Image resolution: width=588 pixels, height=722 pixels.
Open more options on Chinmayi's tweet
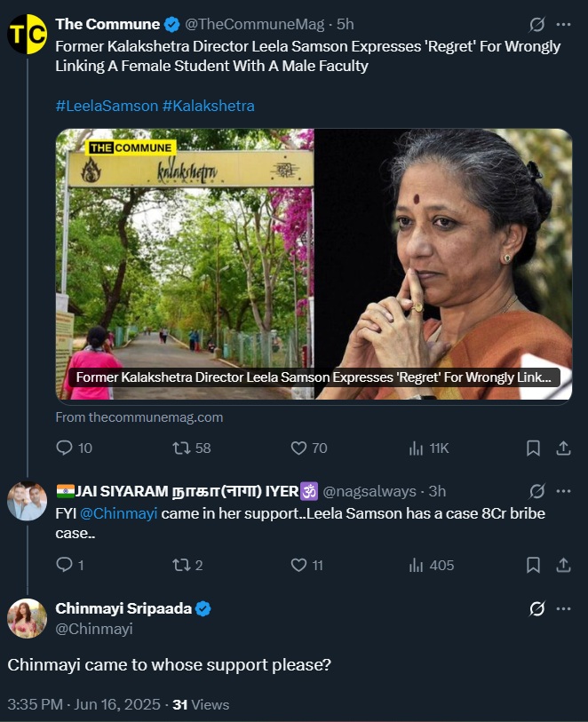(x=563, y=608)
